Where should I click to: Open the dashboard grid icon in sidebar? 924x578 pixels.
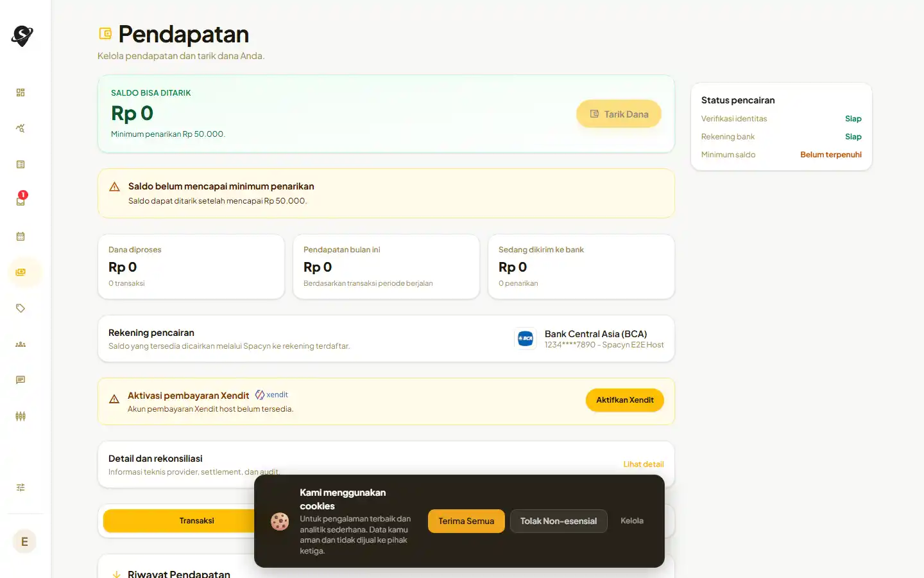click(21, 92)
